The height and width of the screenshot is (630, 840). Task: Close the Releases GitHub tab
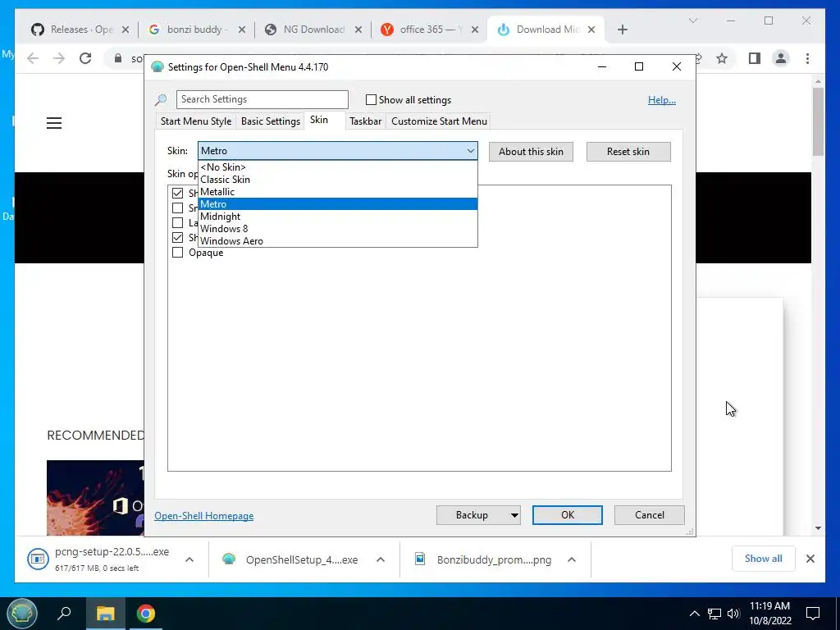[126, 30]
